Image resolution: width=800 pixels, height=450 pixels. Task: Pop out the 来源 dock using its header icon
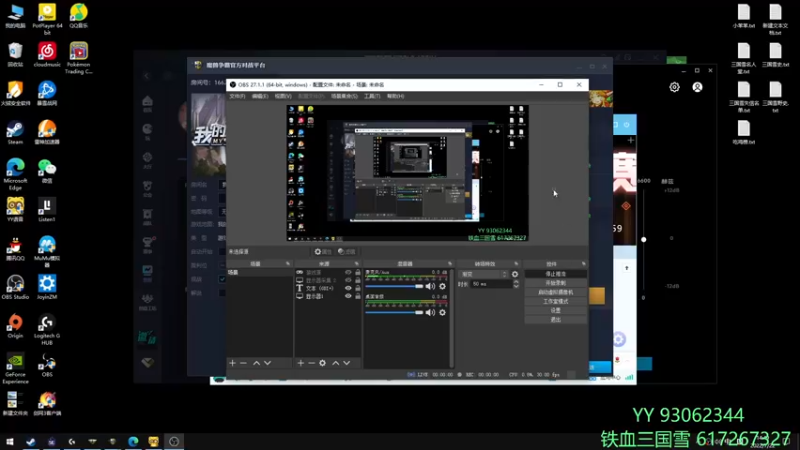point(357,264)
